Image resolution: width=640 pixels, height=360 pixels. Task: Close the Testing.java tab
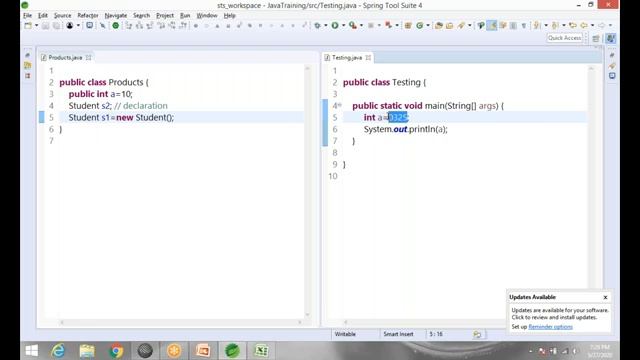(x=368, y=58)
